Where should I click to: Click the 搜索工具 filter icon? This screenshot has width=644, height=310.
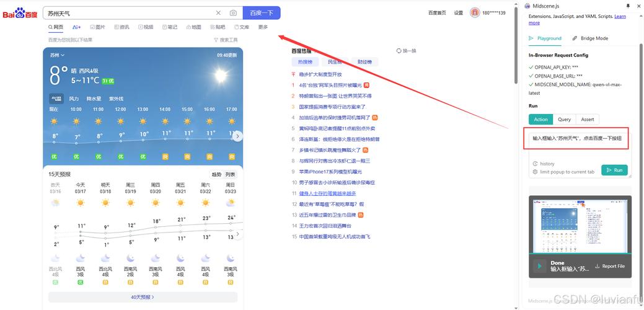pos(216,40)
